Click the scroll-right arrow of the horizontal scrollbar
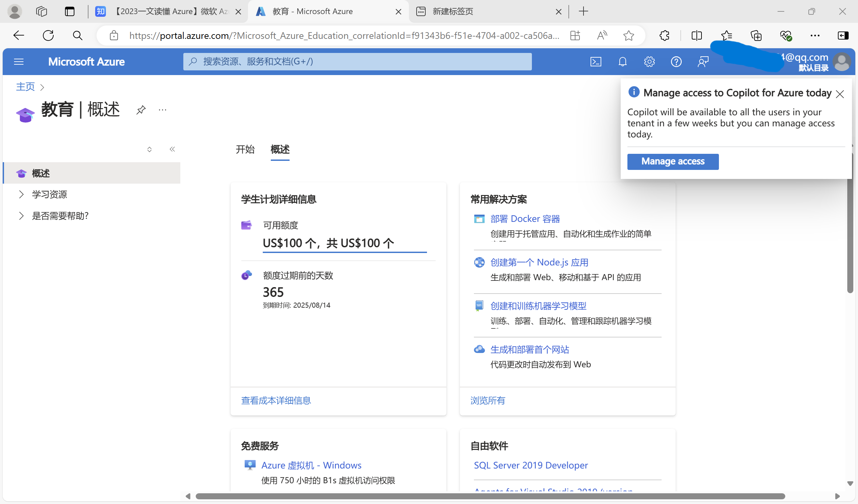Image resolution: width=858 pixels, height=504 pixels. click(837, 496)
